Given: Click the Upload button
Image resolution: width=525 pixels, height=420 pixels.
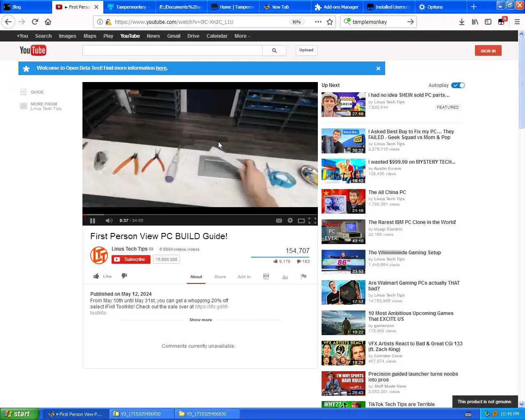Looking at the screenshot, I should coord(306,50).
